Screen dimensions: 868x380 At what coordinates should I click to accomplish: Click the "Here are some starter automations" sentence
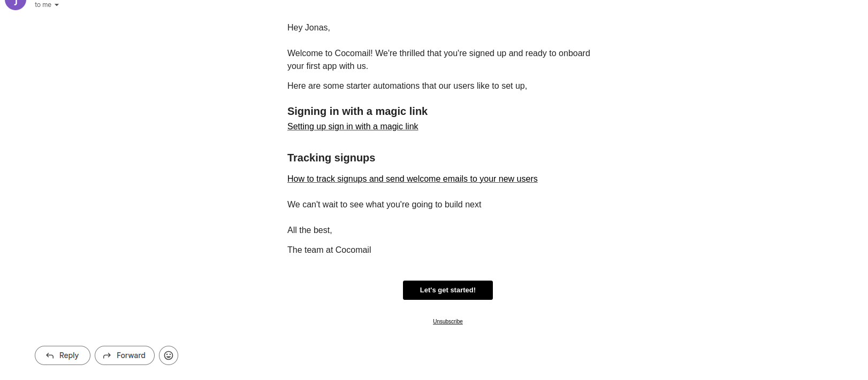[407, 86]
